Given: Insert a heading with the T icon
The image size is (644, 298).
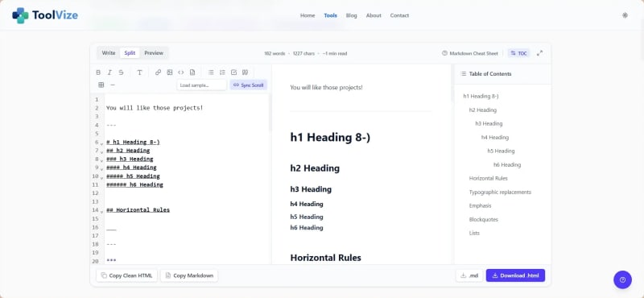Looking at the screenshot, I should [139, 72].
